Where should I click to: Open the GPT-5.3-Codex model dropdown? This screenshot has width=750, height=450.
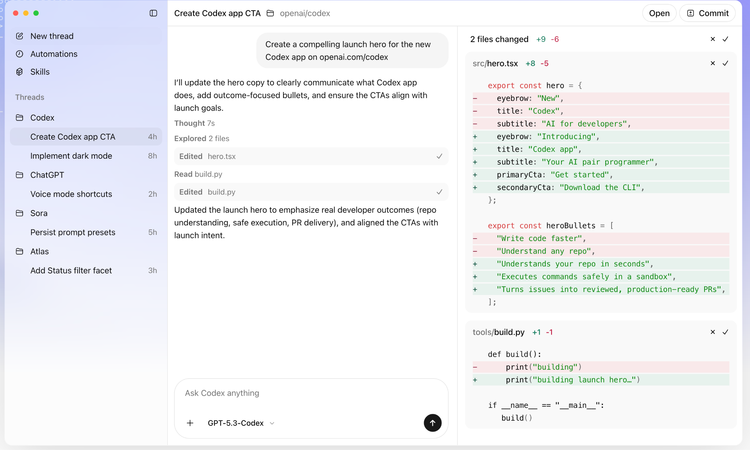pyautogui.click(x=240, y=423)
